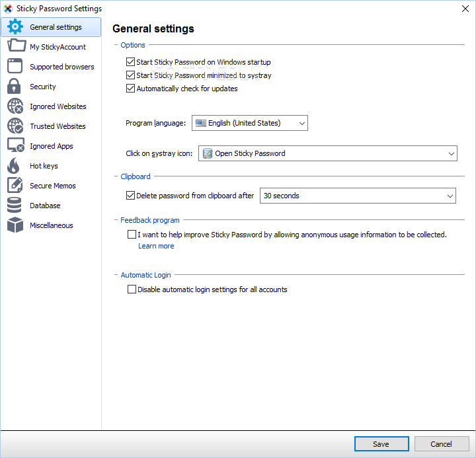Toggle Start Sticky Password on Windows startup
This screenshot has height=458, width=476.
point(130,62)
